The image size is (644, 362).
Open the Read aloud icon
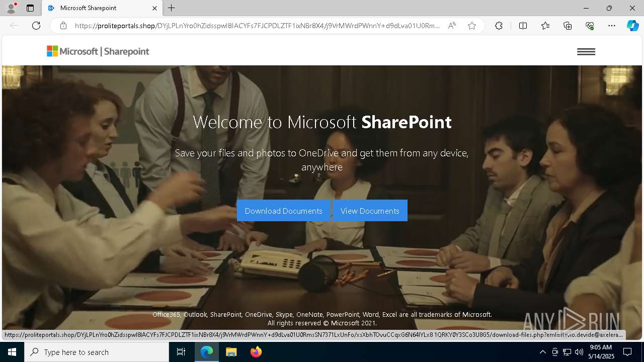coord(452,26)
